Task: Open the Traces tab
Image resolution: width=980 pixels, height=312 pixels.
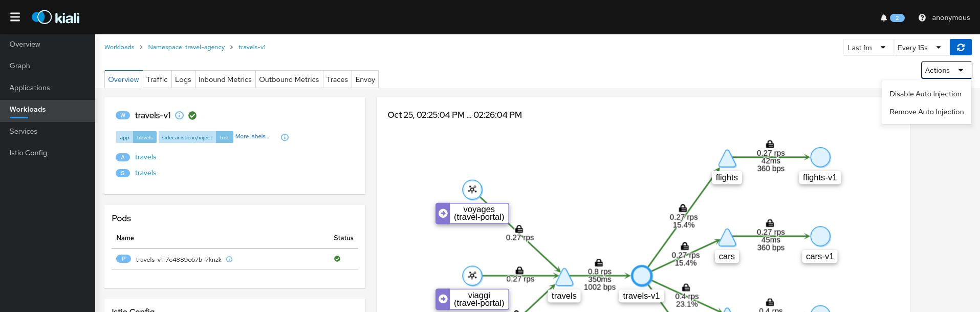Action: (x=337, y=80)
